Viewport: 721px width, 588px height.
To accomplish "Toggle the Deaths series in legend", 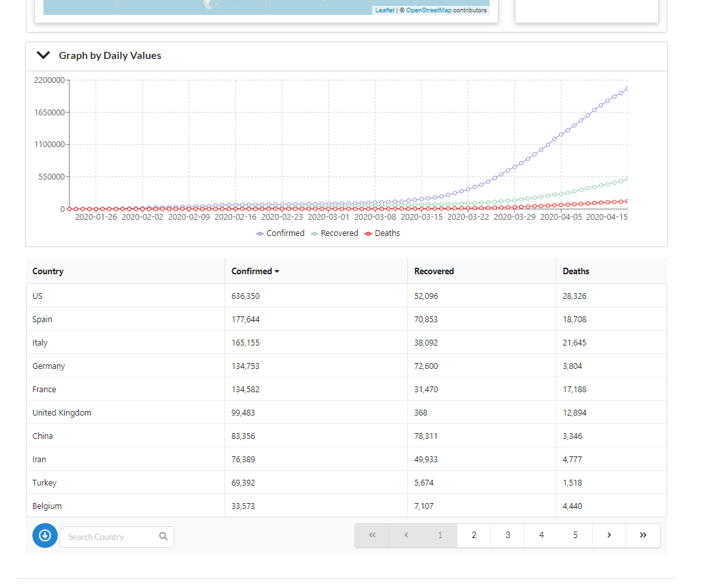I will pos(383,233).
